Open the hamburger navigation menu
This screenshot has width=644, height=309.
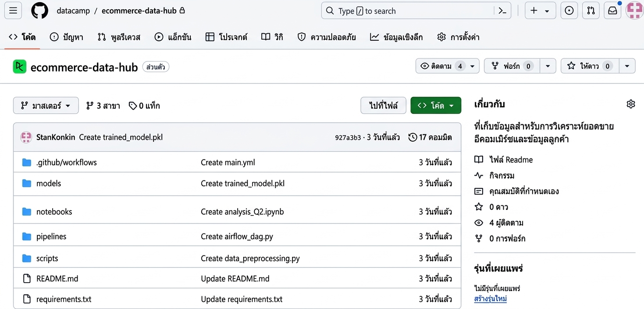pyautogui.click(x=13, y=11)
